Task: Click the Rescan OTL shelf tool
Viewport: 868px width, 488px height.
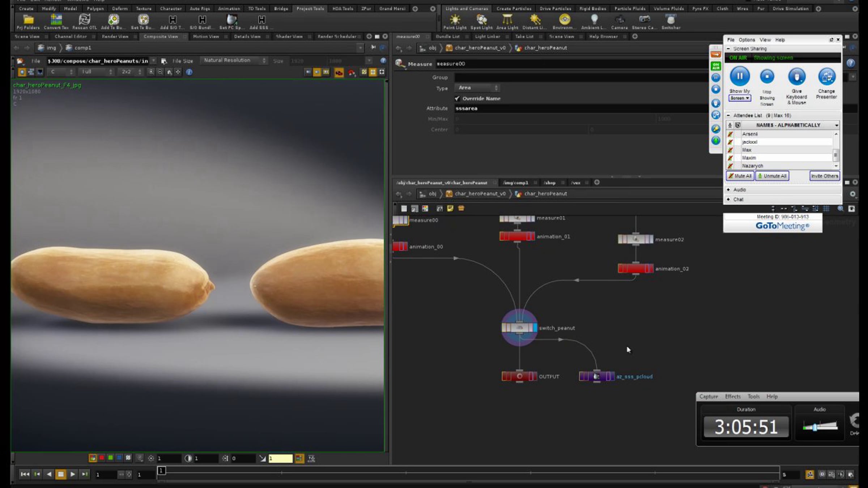Action: point(85,22)
